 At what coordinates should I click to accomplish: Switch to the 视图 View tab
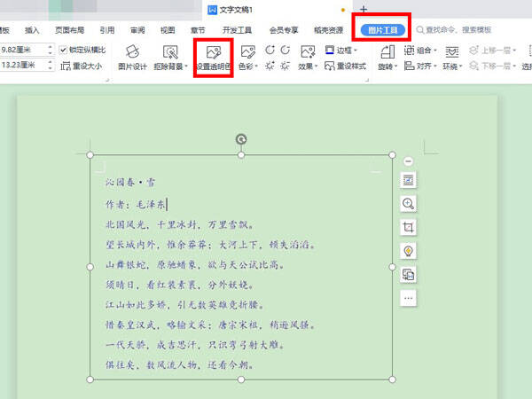(168, 30)
